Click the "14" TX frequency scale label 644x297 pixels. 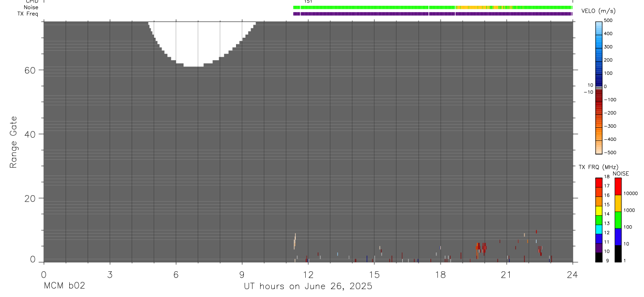coord(607,214)
